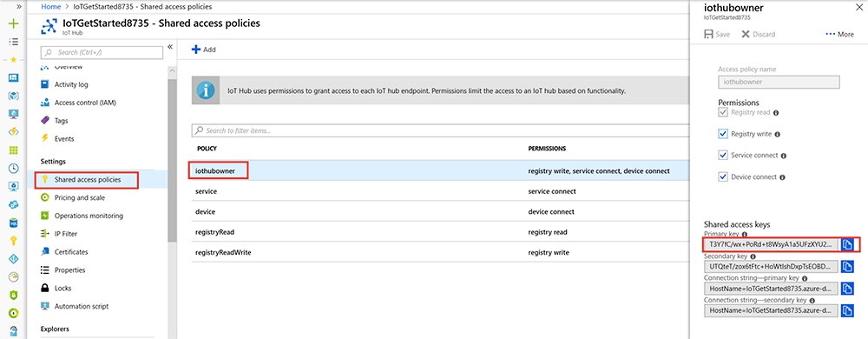
Task: Open the SQL databases sidebar icon
Action: coord(14,223)
